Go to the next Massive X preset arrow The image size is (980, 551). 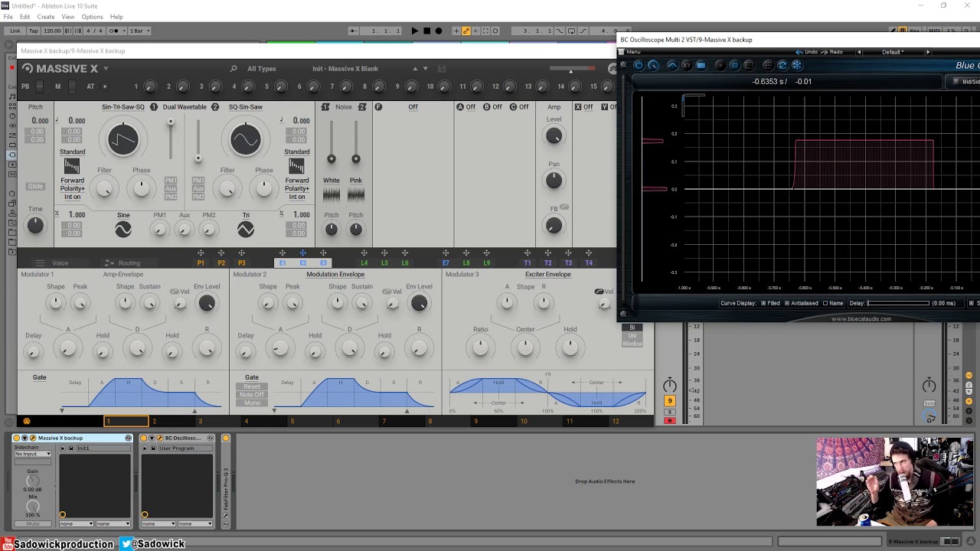[x=426, y=69]
